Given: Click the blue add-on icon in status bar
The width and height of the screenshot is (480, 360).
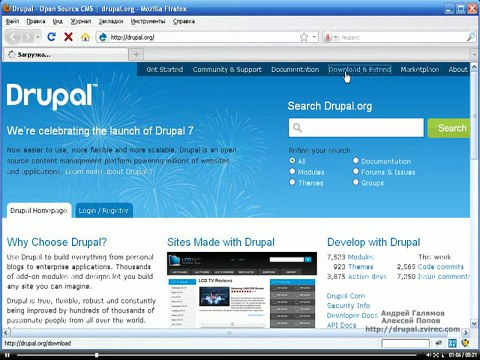Looking at the screenshot, I should click(452, 343).
